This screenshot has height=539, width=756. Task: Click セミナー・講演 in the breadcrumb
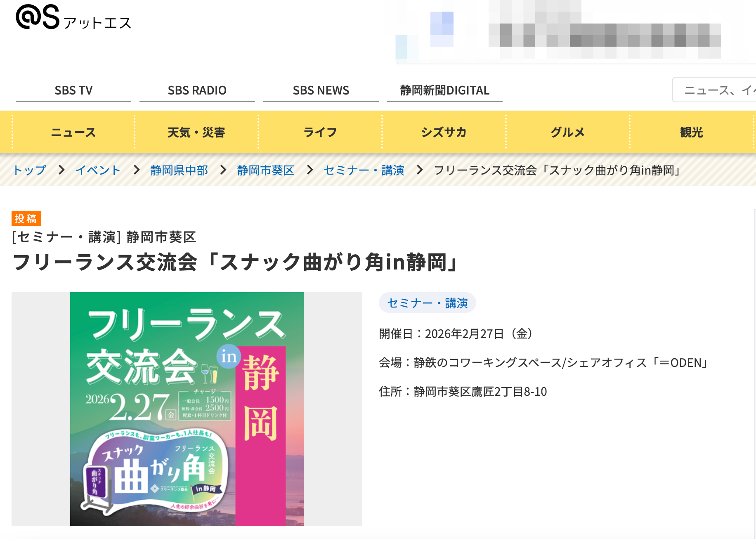[x=364, y=170]
